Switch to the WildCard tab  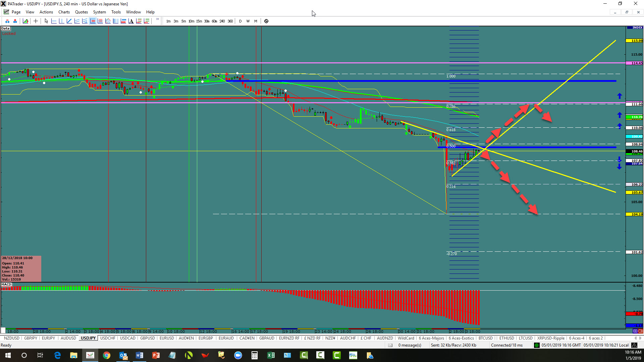406,338
